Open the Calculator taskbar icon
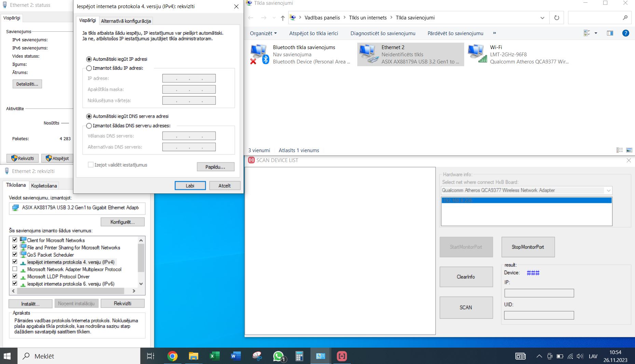Image resolution: width=635 pixels, height=364 pixels. pyautogui.click(x=299, y=356)
